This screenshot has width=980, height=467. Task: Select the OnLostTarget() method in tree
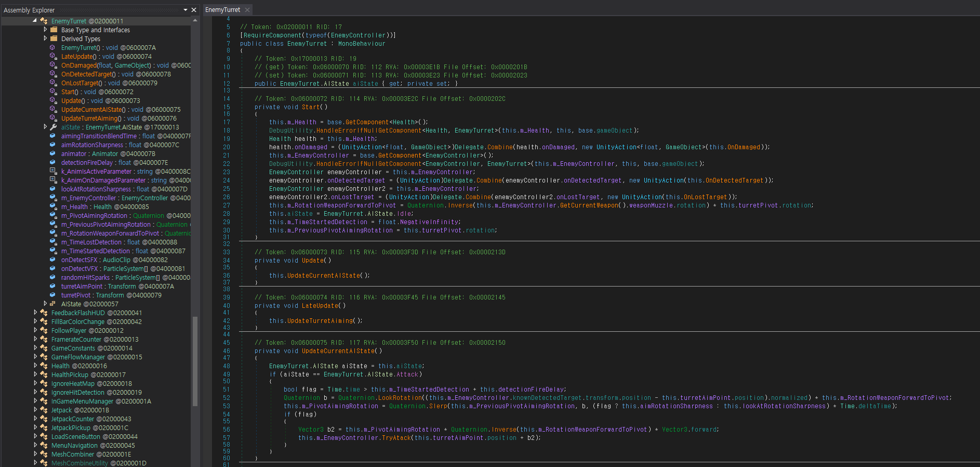click(x=109, y=83)
